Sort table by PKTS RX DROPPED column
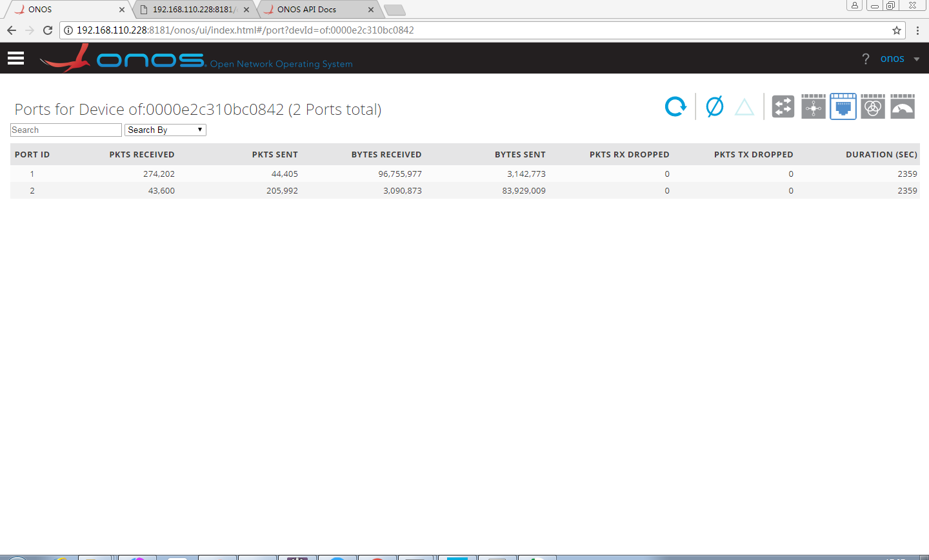The image size is (929, 560). coord(630,154)
